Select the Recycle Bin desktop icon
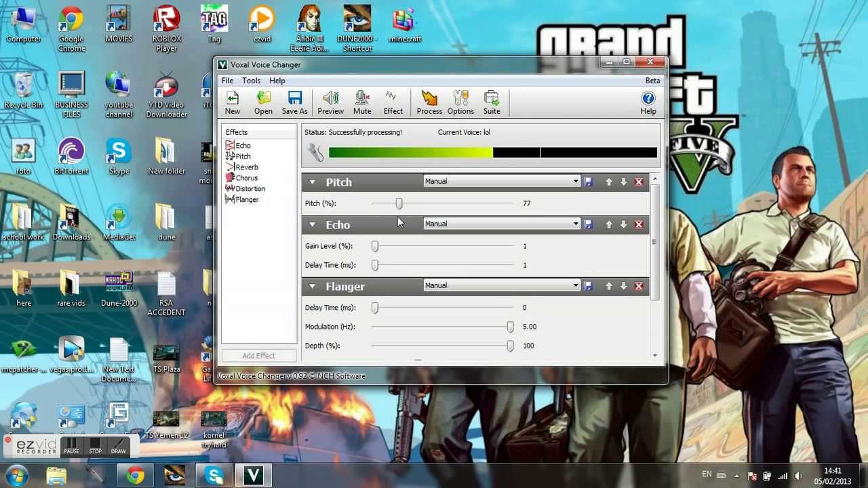The width and height of the screenshot is (868, 488). tap(23, 91)
